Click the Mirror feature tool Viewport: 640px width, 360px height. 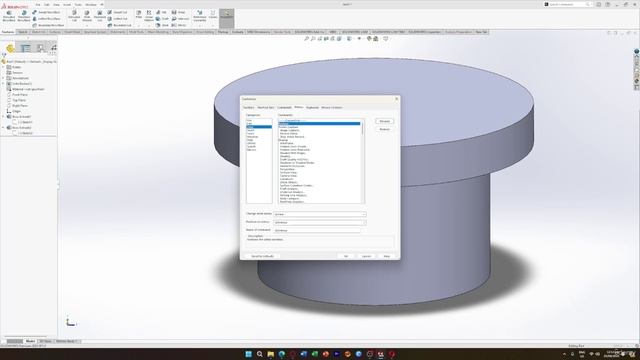[x=179, y=25]
